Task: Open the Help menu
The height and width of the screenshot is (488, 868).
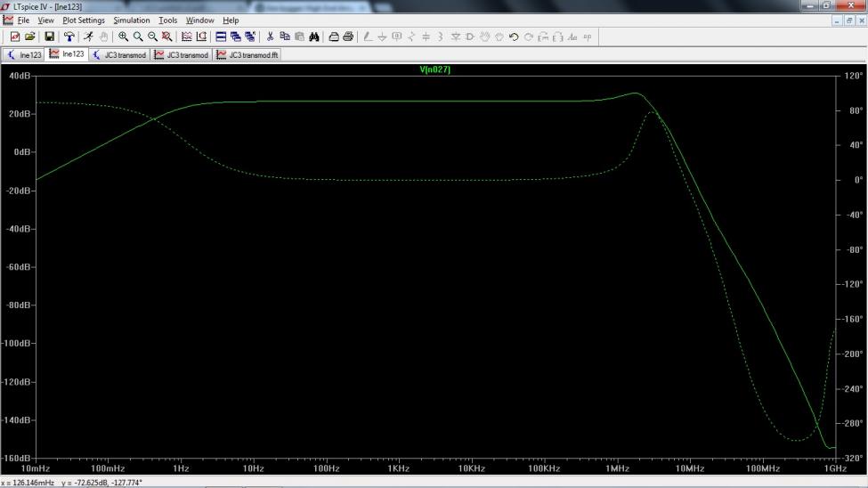Action: click(231, 20)
